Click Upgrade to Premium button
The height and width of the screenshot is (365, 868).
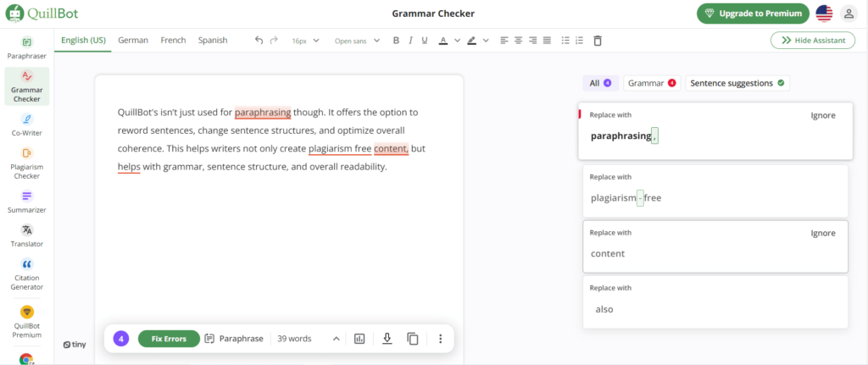tap(754, 14)
